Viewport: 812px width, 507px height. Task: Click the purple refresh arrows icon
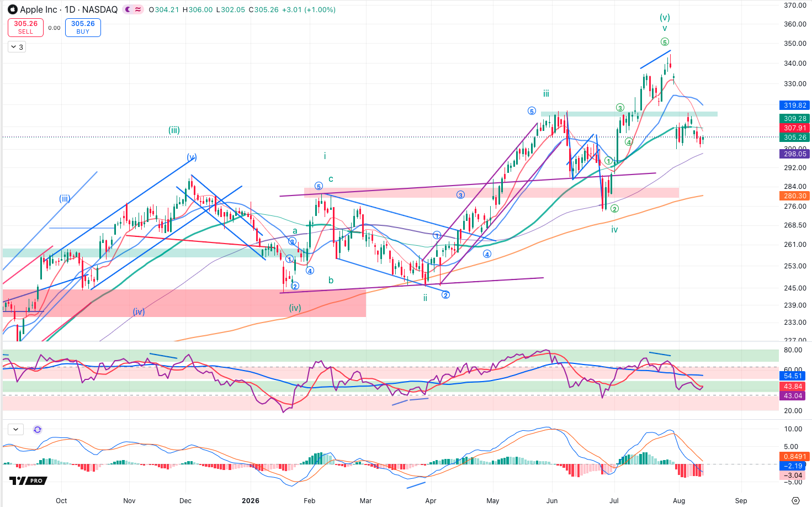38,429
